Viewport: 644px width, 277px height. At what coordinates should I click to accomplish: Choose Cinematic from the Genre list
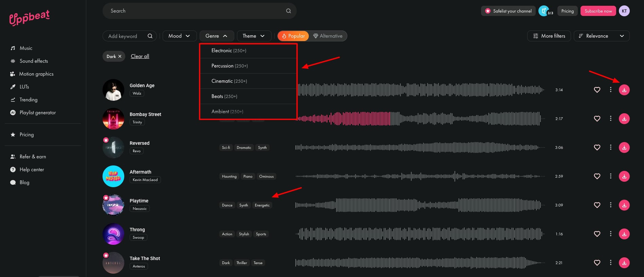point(229,81)
